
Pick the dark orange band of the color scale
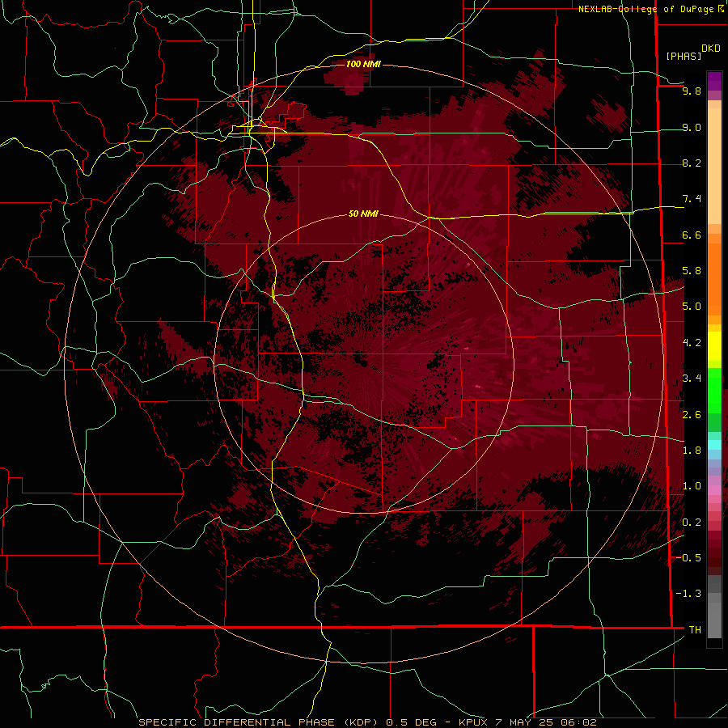(714, 278)
